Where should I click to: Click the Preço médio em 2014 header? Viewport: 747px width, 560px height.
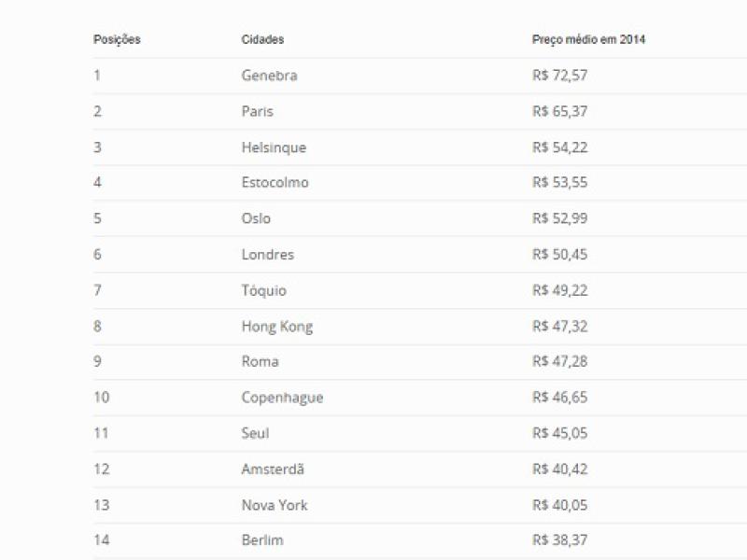(x=588, y=40)
